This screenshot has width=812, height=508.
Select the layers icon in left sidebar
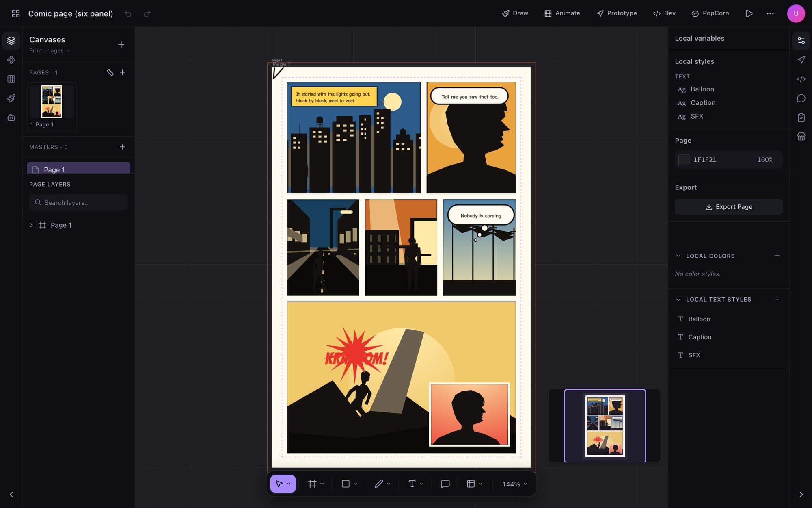tap(11, 41)
